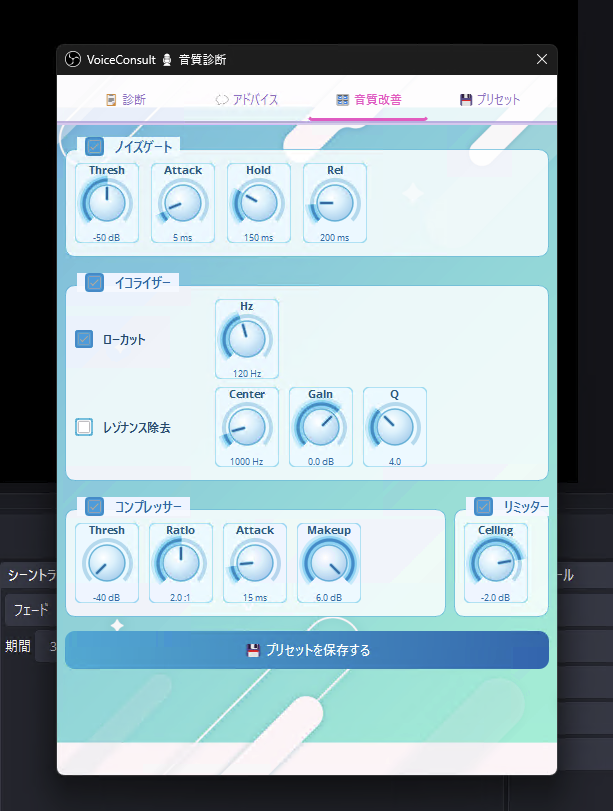Click the 2.0:1 ratio value

pos(180,597)
